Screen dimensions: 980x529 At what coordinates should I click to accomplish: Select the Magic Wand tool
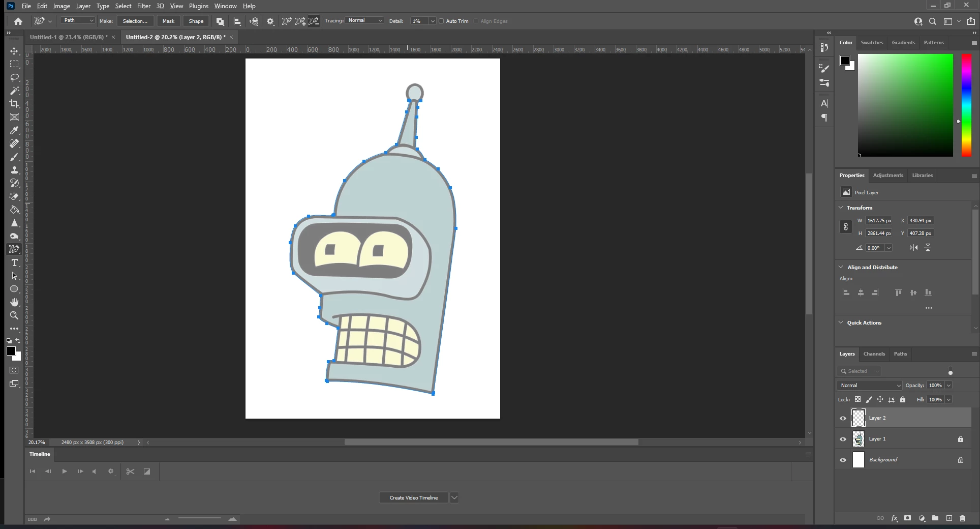pyautogui.click(x=14, y=91)
